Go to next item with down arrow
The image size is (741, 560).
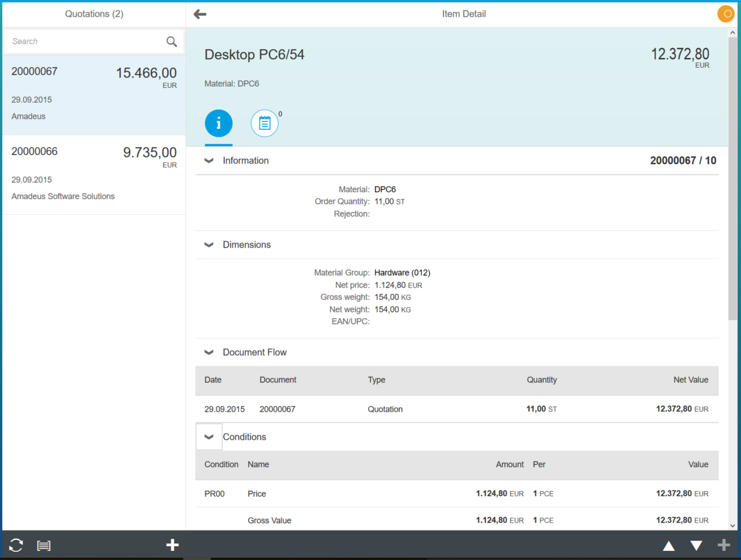coord(696,546)
